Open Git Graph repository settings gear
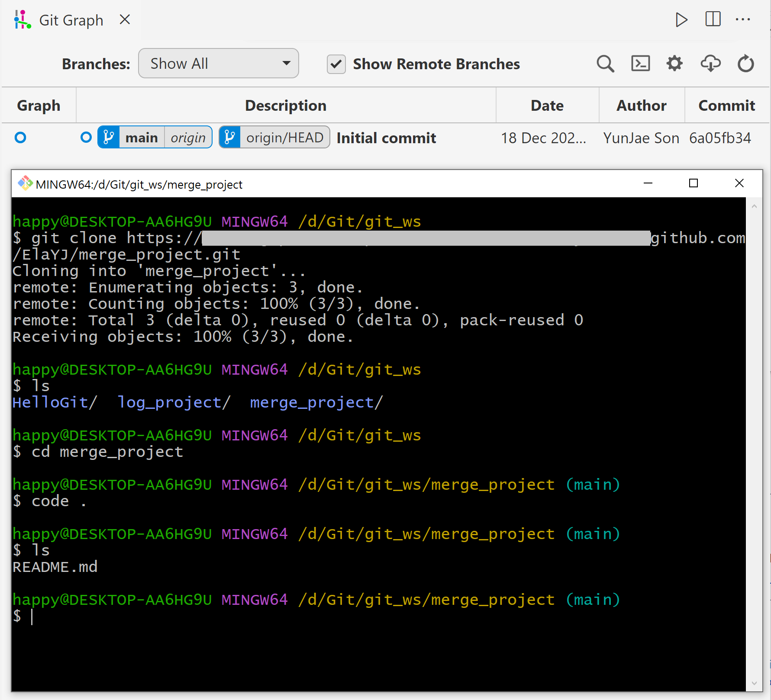Image resolution: width=771 pixels, height=700 pixels. [x=674, y=64]
